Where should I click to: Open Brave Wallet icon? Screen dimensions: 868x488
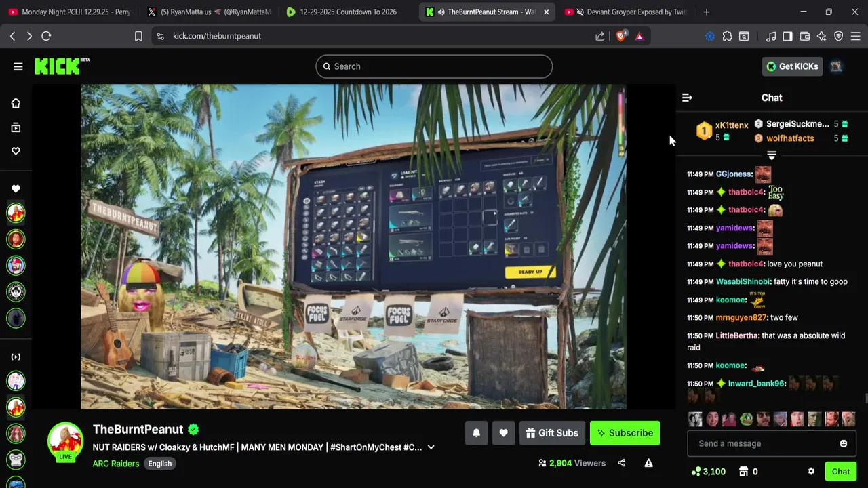(805, 36)
